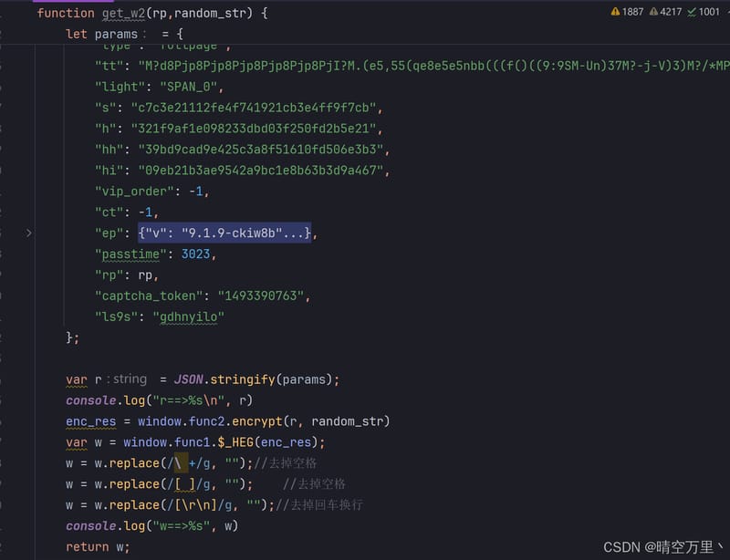Viewport: 730px width, 560px height.
Task: Click the "passtime" key
Action: tap(130, 254)
